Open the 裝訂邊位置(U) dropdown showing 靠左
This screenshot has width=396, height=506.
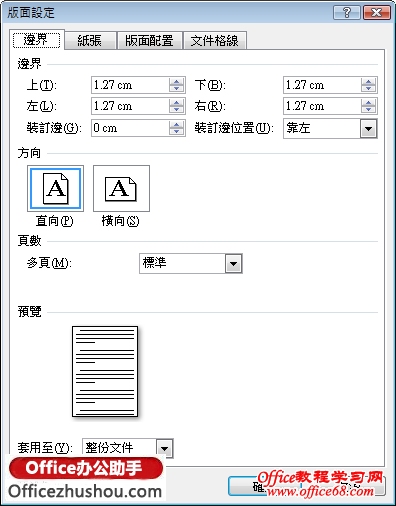click(x=330, y=128)
